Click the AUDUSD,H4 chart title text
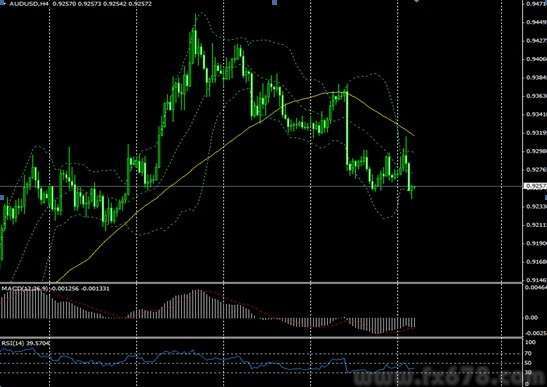This screenshot has width=547, height=387. [29, 4]
